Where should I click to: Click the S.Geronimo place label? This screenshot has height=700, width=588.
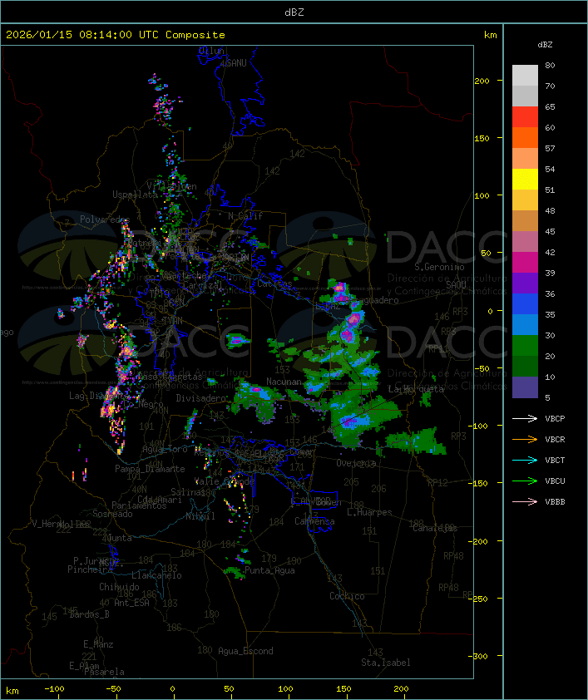coord(439,267)
